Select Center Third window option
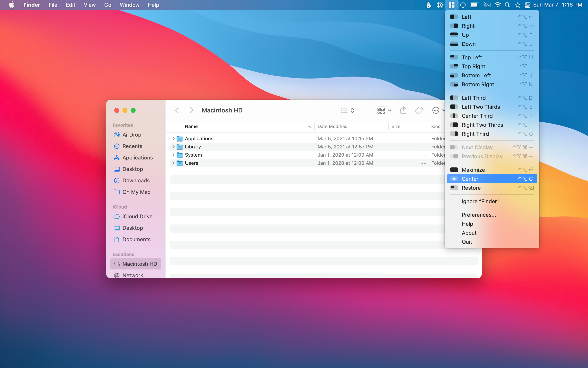This screenshot has height=368, width=588. 492,116
